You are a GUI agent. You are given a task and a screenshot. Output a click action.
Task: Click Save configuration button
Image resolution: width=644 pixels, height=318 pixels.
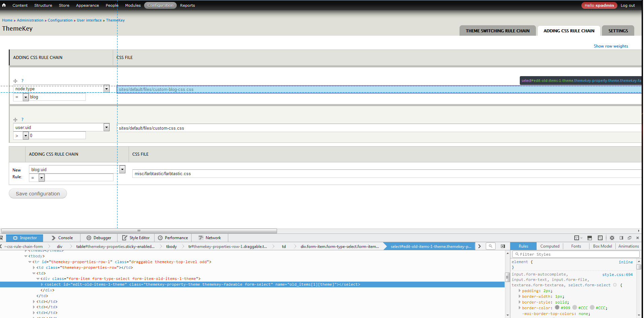(x=38, y=194)
